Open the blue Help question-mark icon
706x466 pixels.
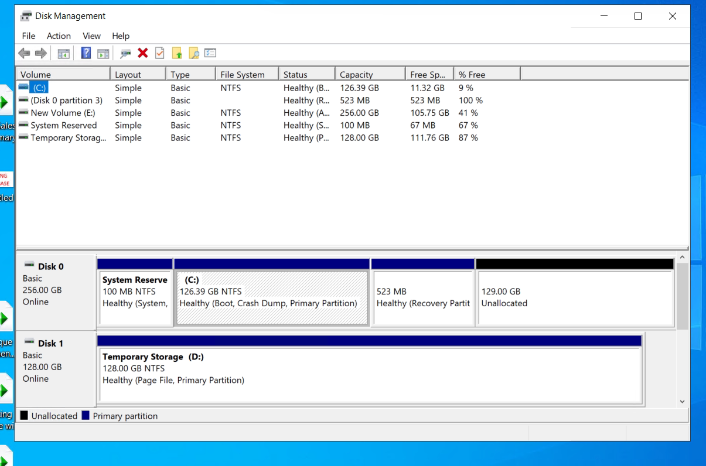point(86,53)
